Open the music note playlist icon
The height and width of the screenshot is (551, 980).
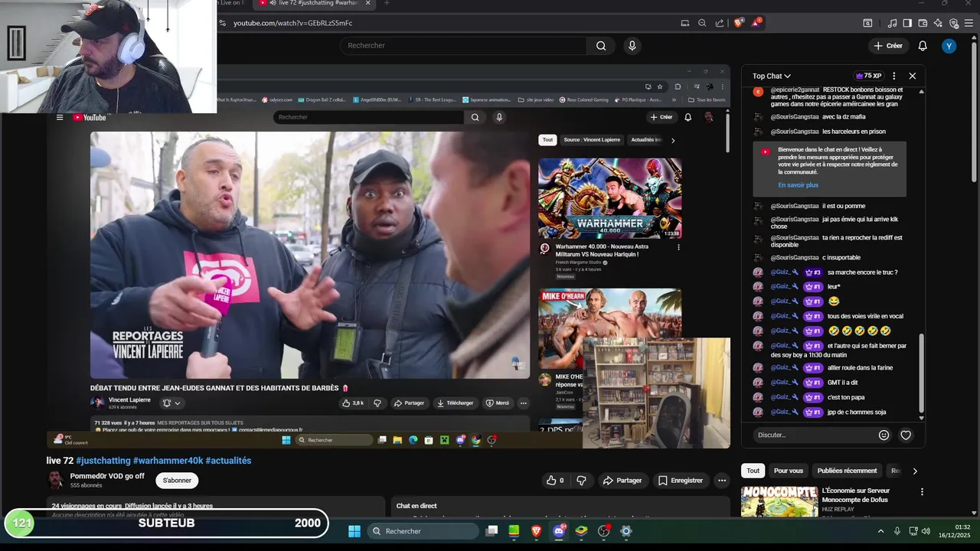pyautogui.click(x=893, y=23)
